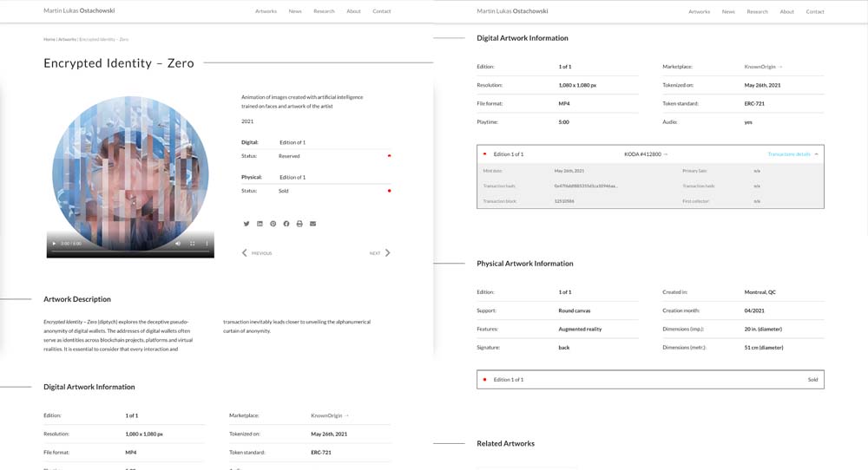Click the video progress bar
The image size is (868, 470).
coord(130,251)
